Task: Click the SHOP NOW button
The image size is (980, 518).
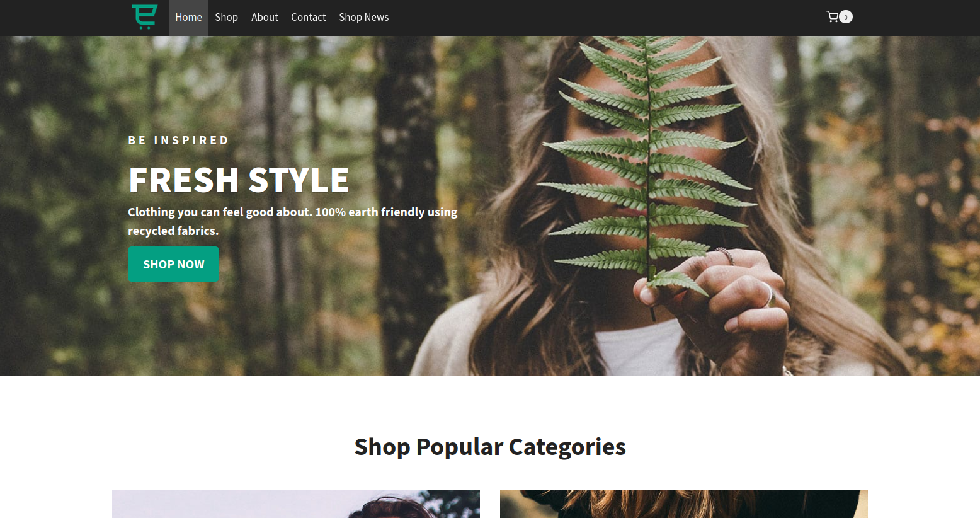Action: point(173,264)
